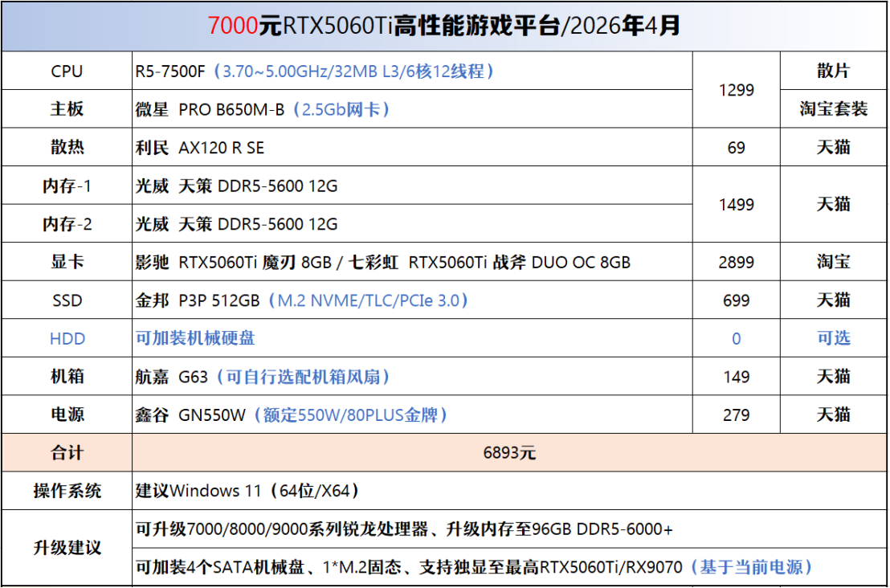Click the '建议Windows 11（64位/X64）' cell

(510, 490)
